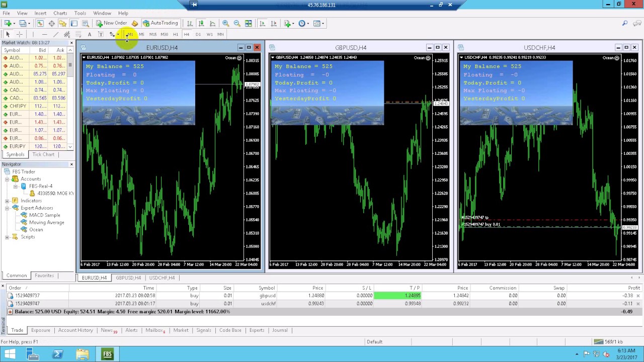Toggle the Data Window crosshair-circle icon

point(51,23)
